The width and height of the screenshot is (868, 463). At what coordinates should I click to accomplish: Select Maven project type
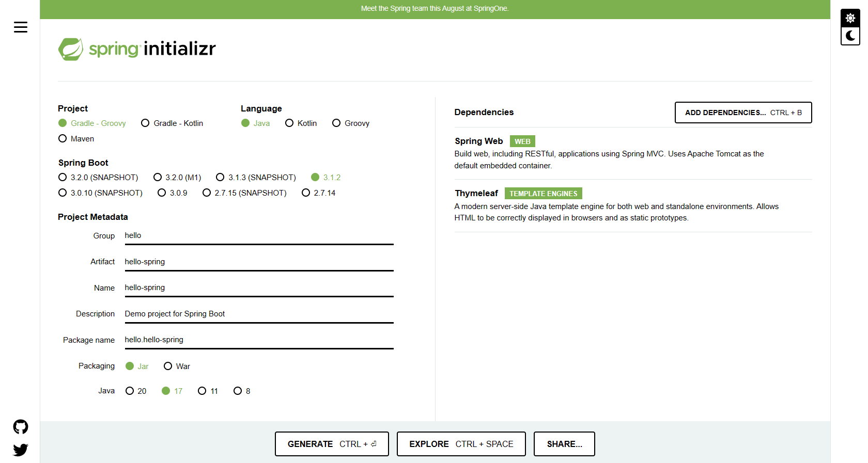76,138
